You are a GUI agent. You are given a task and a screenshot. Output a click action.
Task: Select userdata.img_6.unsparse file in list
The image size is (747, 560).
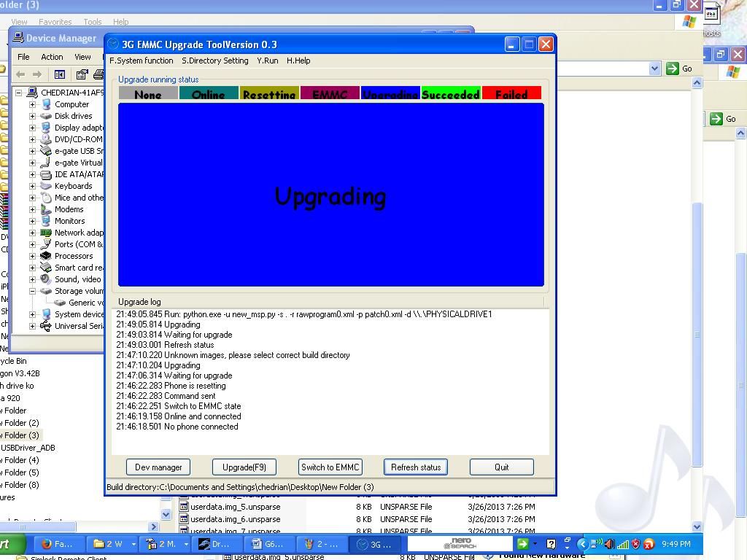(x=235, y=519)
